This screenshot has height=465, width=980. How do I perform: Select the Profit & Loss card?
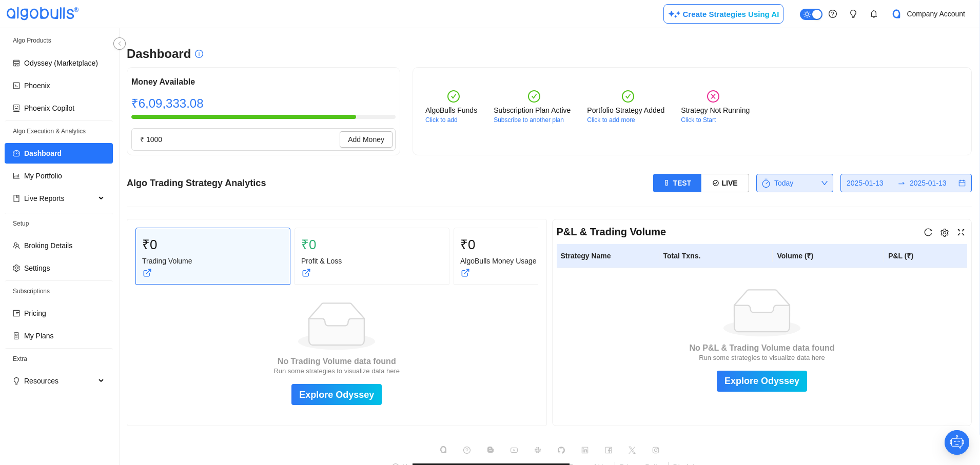(372, 256)
